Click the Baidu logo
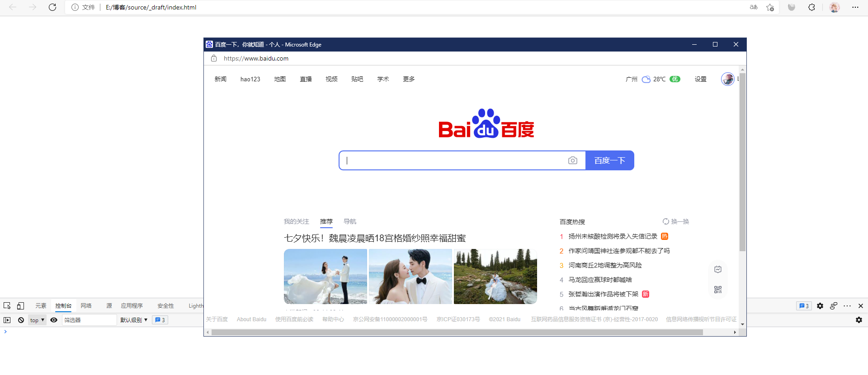Screen dimensions: 868x375 (486, 123)
